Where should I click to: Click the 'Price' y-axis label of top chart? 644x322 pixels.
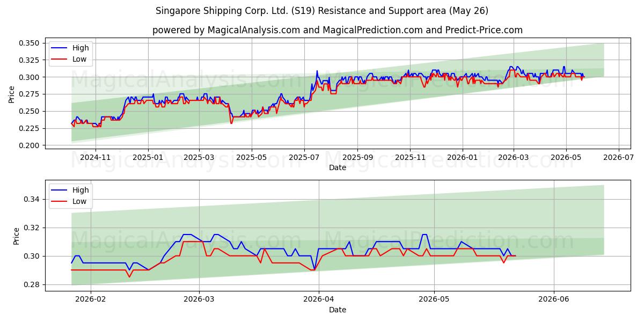click(x=12, y=94)
